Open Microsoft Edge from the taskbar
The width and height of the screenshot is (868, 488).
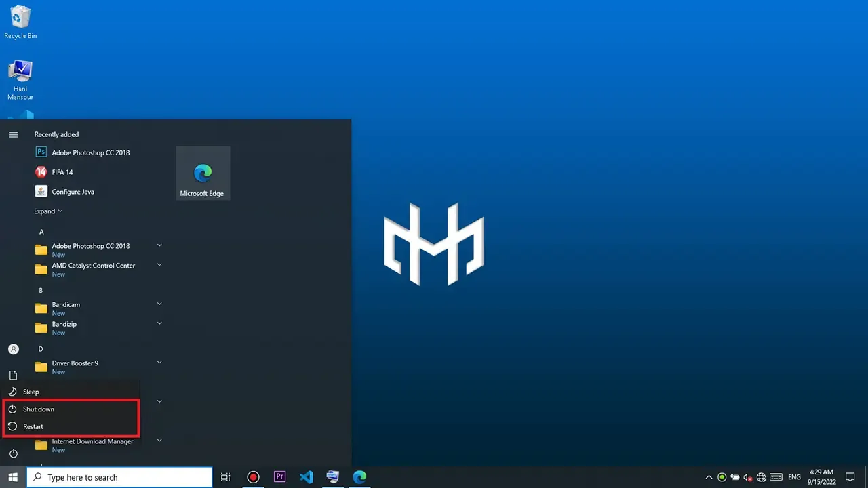[359, 477]
